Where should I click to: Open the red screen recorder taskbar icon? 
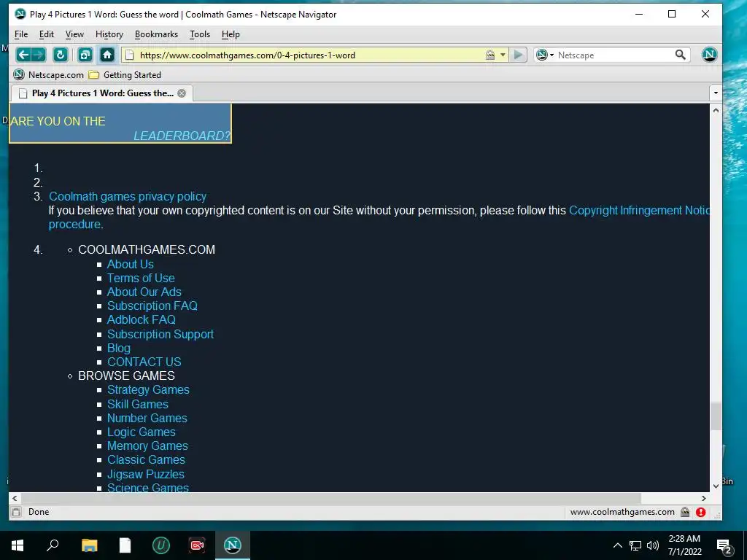[197, 545]
